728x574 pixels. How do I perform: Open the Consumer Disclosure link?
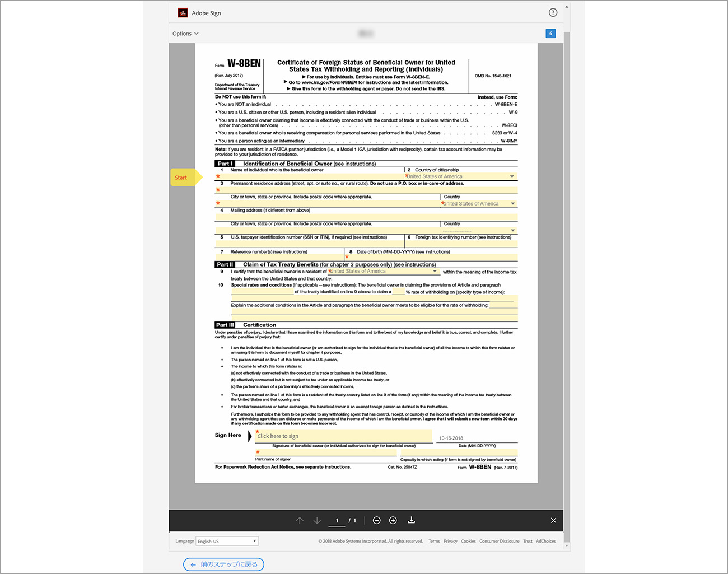(x=499, y=541)
